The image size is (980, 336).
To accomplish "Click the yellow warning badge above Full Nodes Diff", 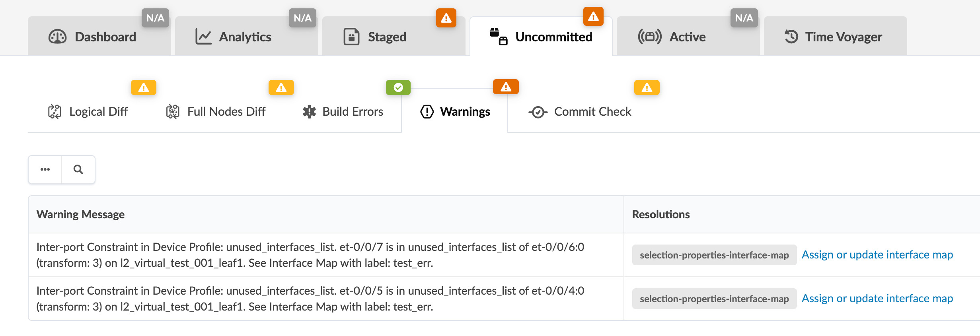I will [x=281, y=87].
